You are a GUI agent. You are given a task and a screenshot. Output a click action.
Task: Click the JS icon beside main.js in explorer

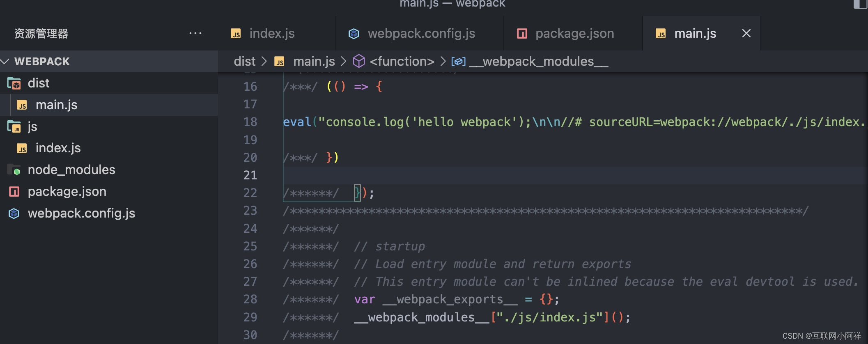click(22, 105)
